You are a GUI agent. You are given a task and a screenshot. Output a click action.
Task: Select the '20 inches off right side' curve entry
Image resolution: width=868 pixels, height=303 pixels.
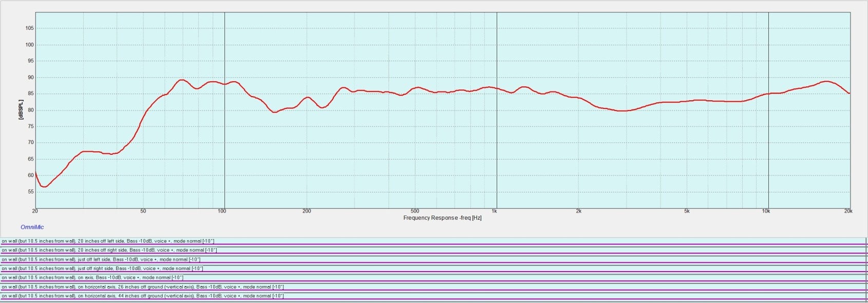(109, 250)
